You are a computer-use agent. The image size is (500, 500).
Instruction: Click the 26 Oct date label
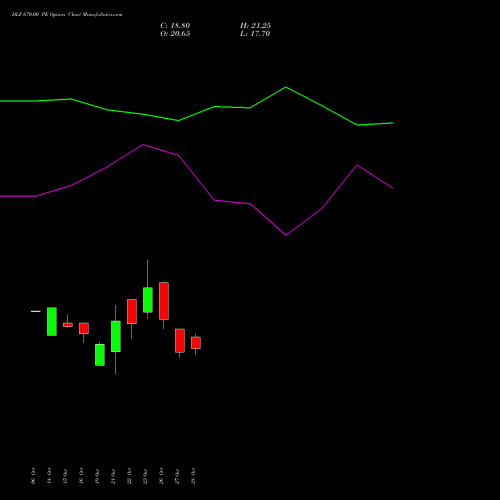click(x=161, y=476)
